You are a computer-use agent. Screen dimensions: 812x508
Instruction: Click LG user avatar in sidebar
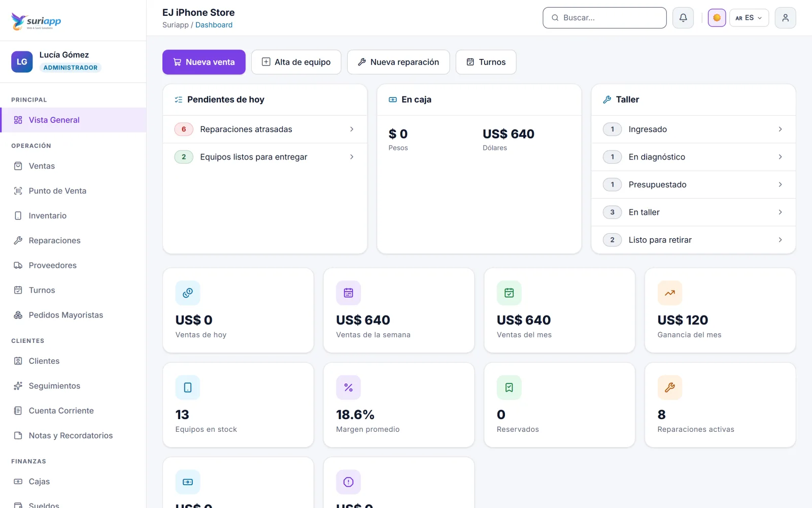point(22,62)
